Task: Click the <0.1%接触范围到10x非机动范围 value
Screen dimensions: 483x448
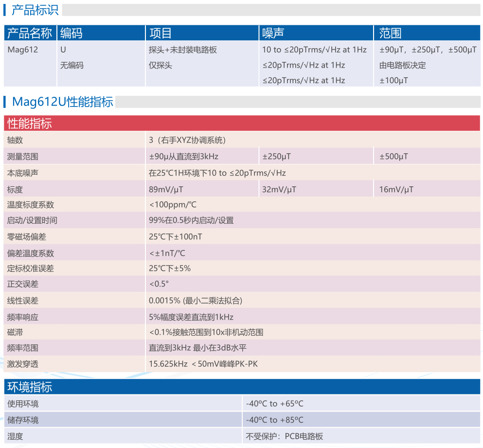Action: click(x=206, y=332)
